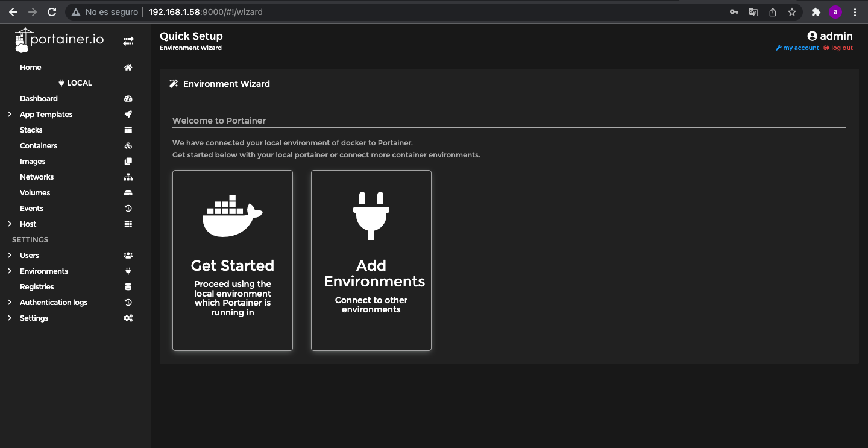Select the Add Environments card

tap(371, 260)
